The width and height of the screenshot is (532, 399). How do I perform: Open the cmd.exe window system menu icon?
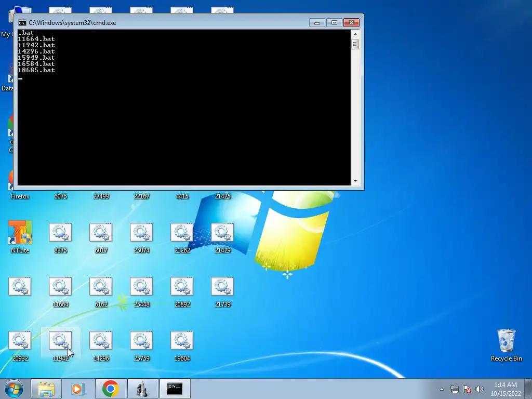pos(22,23)
